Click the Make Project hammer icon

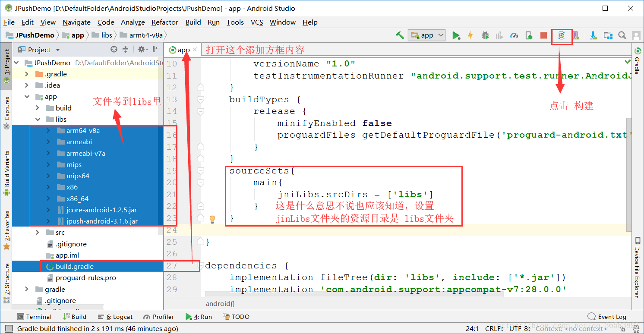click(x=400, y=35)
